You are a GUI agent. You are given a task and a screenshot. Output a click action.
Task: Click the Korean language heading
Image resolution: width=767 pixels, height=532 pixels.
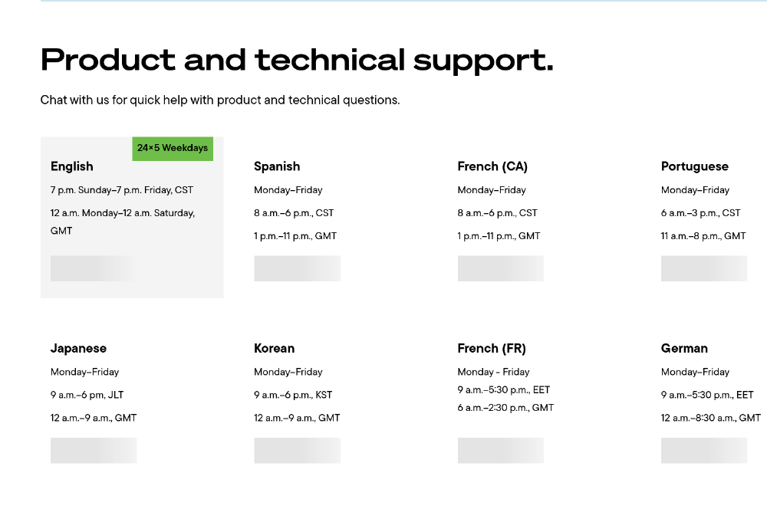275,348
